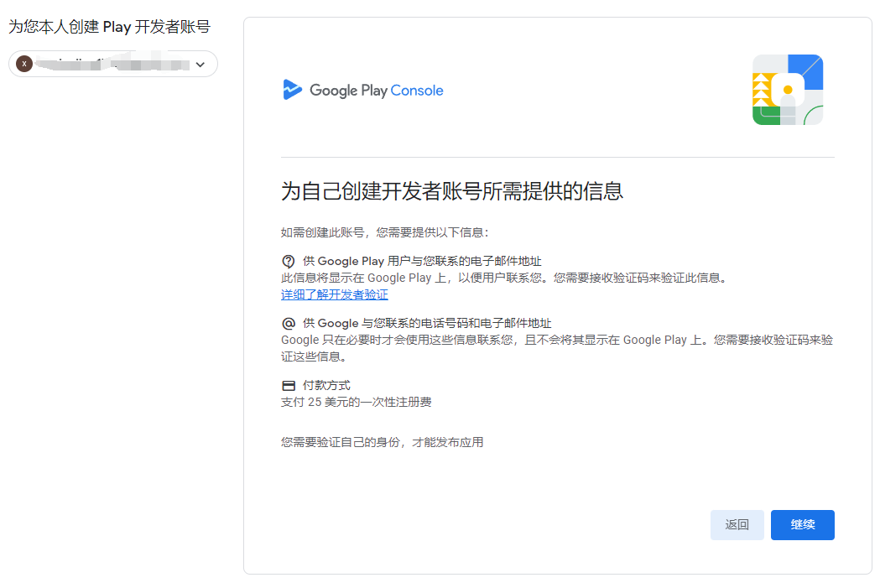Open the 详细了解开发者验证 link

335,294
